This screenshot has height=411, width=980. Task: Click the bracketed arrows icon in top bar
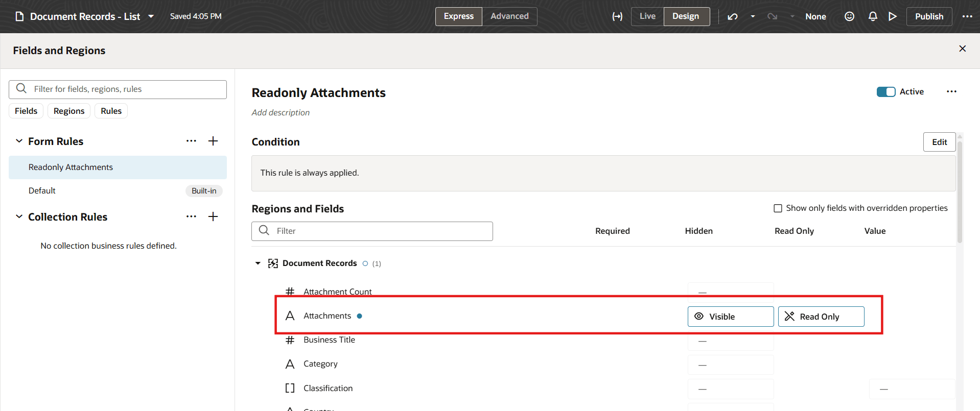[617, 16]
